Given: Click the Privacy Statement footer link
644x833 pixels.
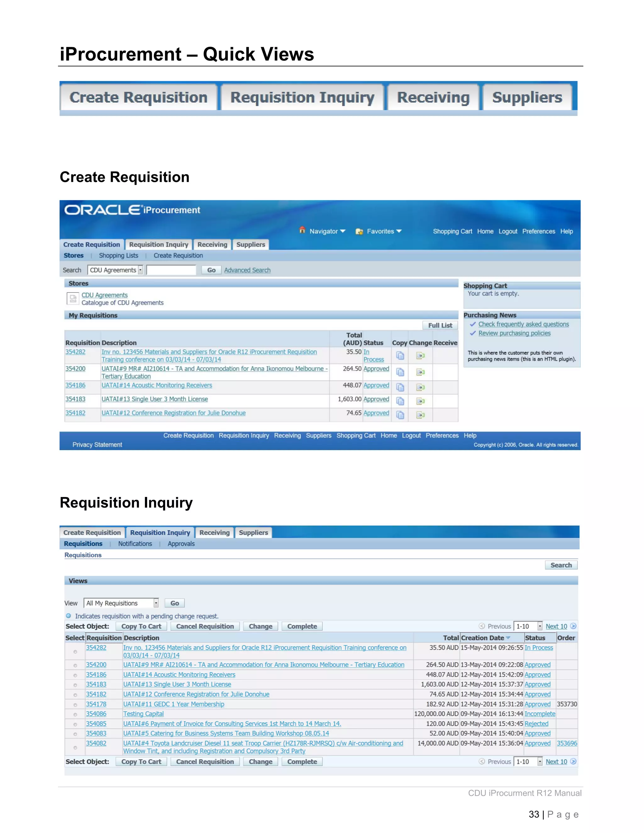Looking at the screenshot, I should 97,445.
